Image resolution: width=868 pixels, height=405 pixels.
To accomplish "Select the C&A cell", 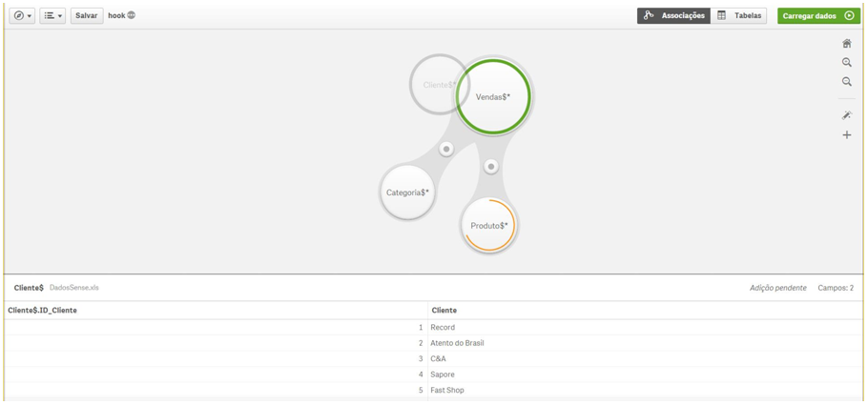I will (645, 358).
